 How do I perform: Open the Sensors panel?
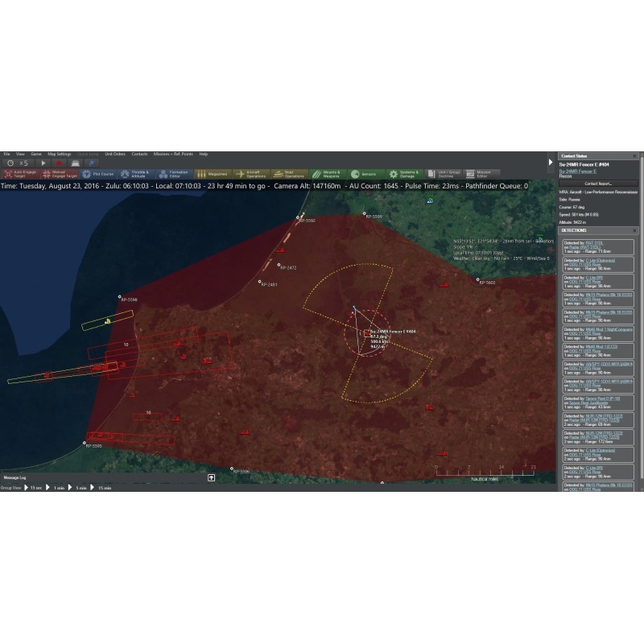pyautogui.click(x=365, y=173)
